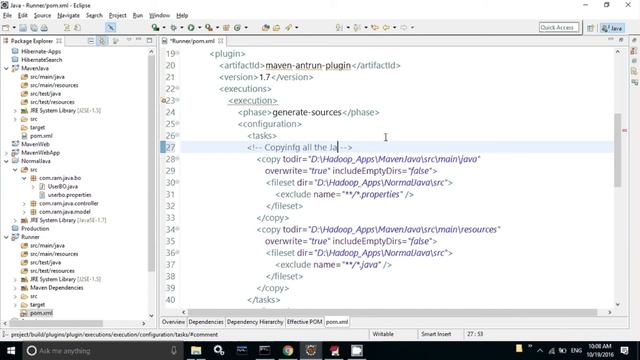Collapse the NormalJava project node
The height and width of the screenshot is (360, 640).
click(x=6, y=161)
